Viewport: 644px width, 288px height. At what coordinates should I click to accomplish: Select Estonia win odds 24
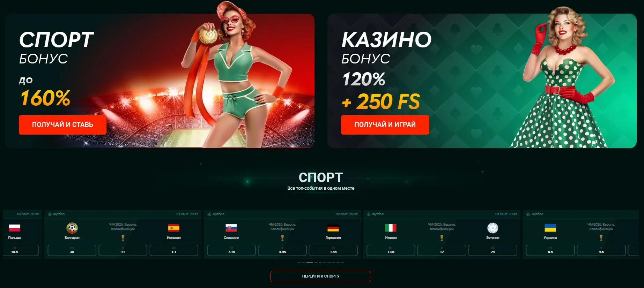click(x=493, y=250)
